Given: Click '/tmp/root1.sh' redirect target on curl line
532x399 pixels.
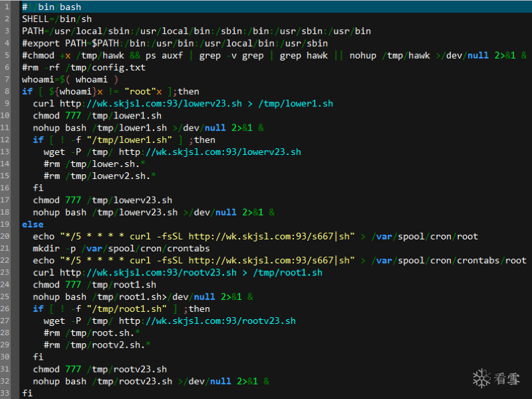Looking at the screenshot, I should click(288, 273).
